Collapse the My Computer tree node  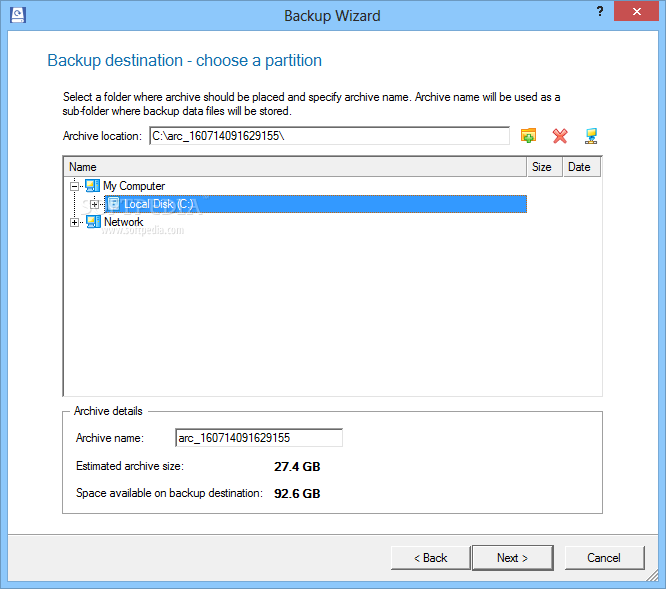point(74,186)
